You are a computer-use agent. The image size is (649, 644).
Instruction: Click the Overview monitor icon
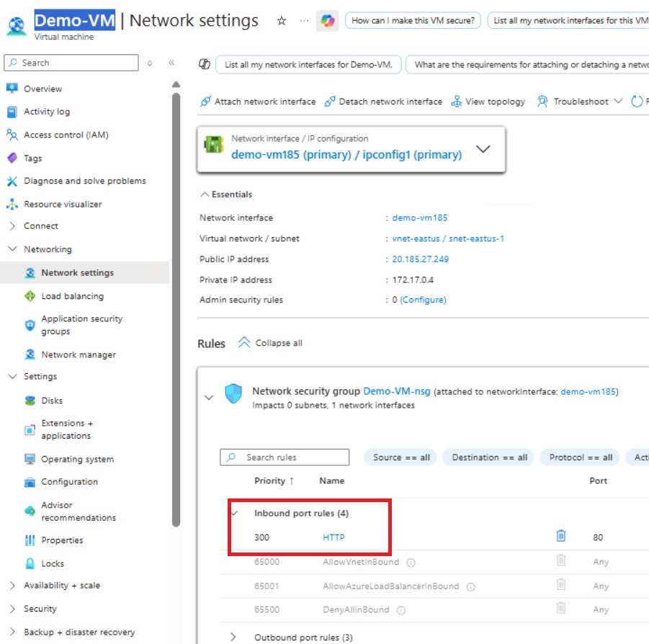click(12, 88)
